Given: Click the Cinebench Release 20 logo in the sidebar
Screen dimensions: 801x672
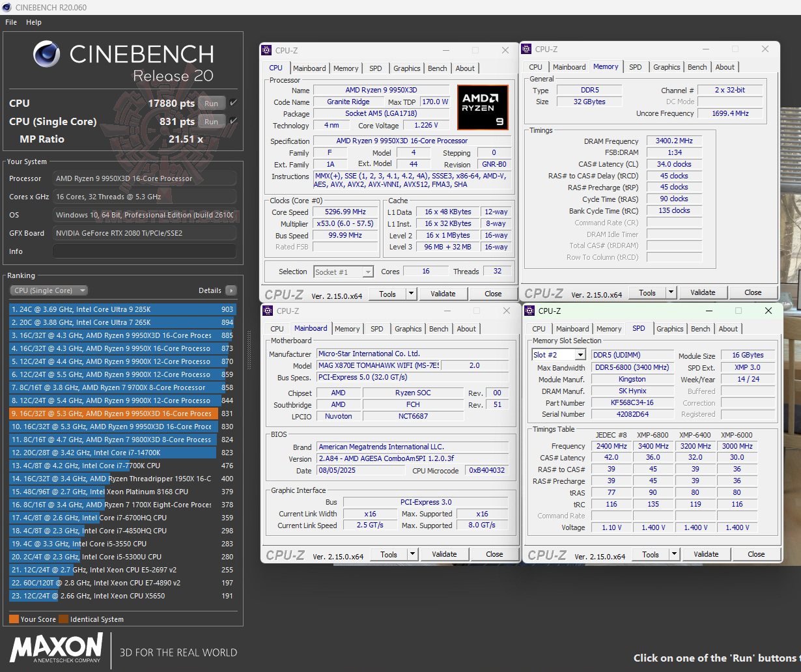Looking at the screenshot, I should click(122, 62).
